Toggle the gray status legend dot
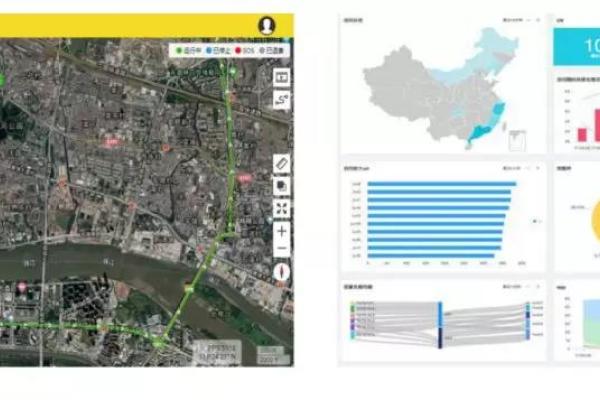This screenshot has width=600, height=400. [262, 50]
